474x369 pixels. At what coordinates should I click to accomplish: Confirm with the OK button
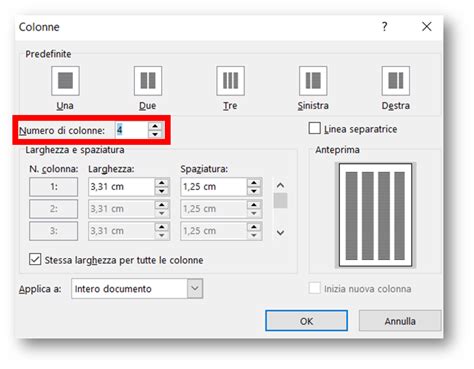click(306, 321)
